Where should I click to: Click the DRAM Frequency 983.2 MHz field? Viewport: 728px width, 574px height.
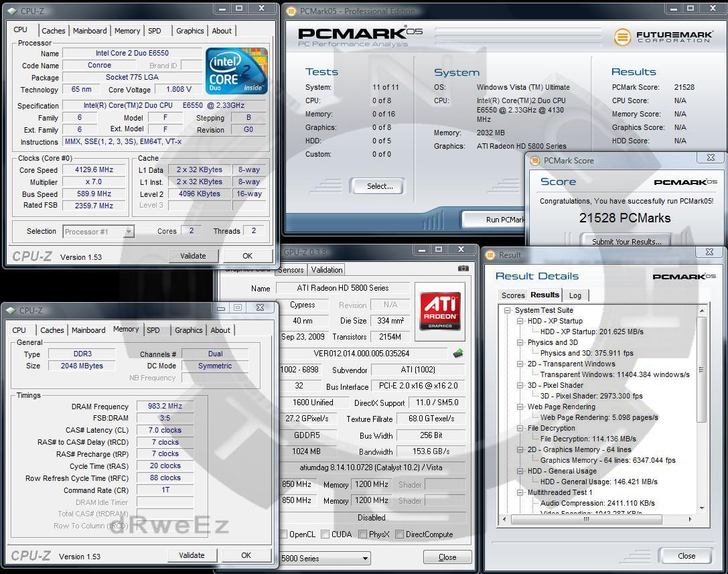tap(165, 406)
